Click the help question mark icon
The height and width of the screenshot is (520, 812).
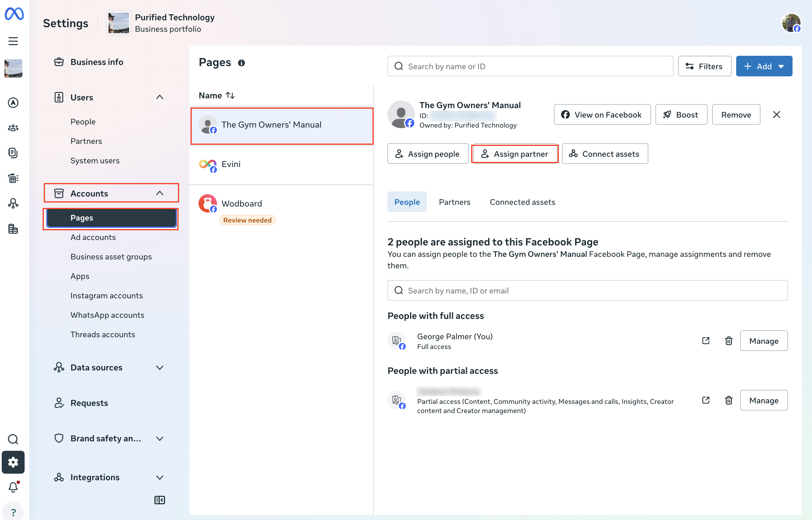point(13,513)
